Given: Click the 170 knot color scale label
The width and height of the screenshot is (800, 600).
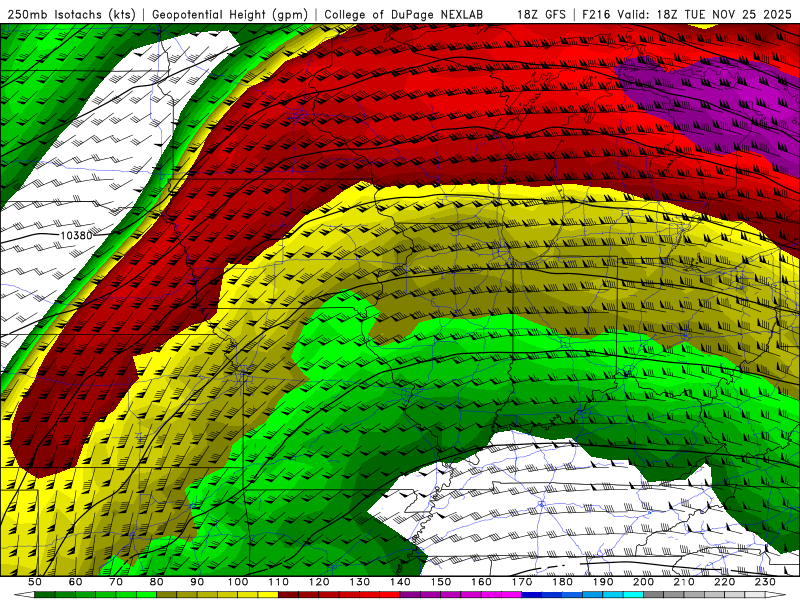Looking at the screenshot, I should [x=521, y=582].
